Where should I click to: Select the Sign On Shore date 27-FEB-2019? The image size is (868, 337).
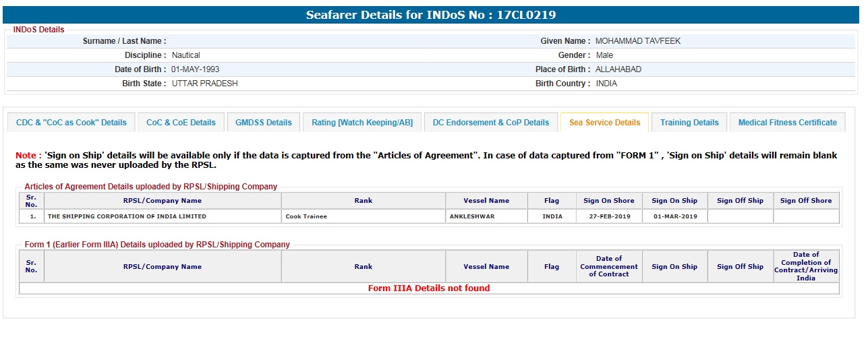(x=608, y=216)
